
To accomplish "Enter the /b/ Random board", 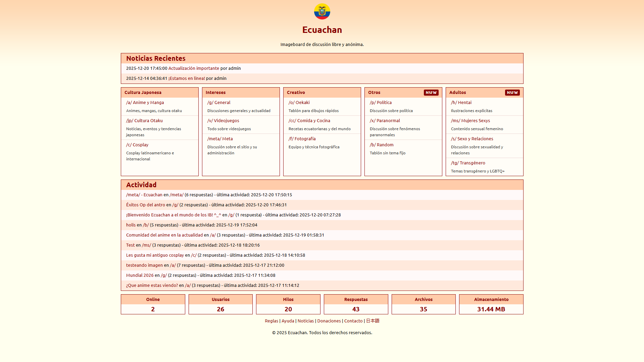I will click(382, 145).
